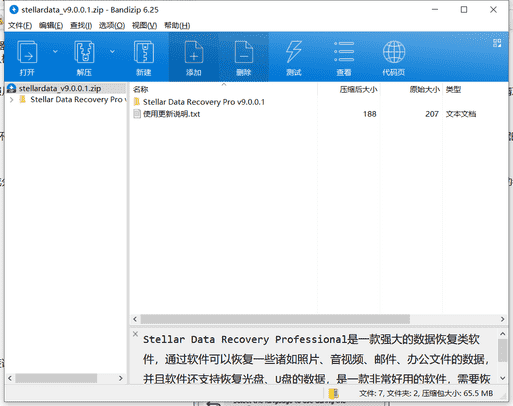Click the New archive (新建) icon
The image size is (513, 406).
(144, 52)
